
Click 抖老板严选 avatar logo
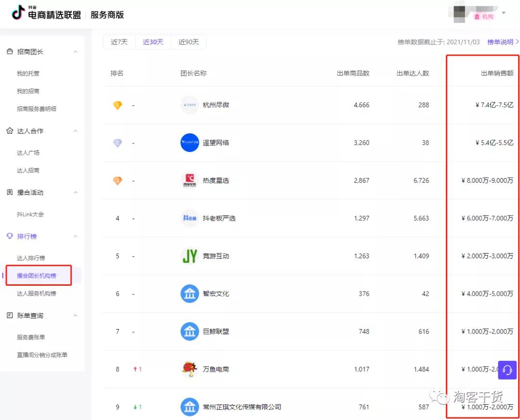coord(190,218)
